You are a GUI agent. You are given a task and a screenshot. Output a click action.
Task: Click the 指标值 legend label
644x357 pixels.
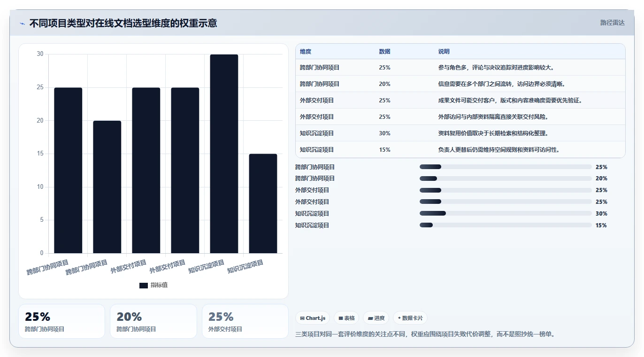pos(159,286)
